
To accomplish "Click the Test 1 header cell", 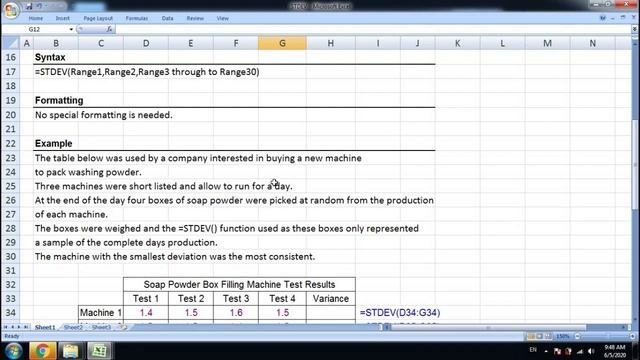I will point(146,298).
